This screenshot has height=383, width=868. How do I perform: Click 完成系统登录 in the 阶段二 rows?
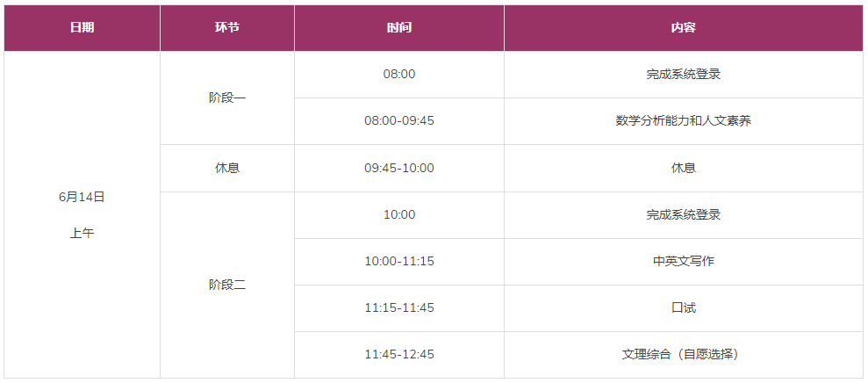(x=683, y=214)
